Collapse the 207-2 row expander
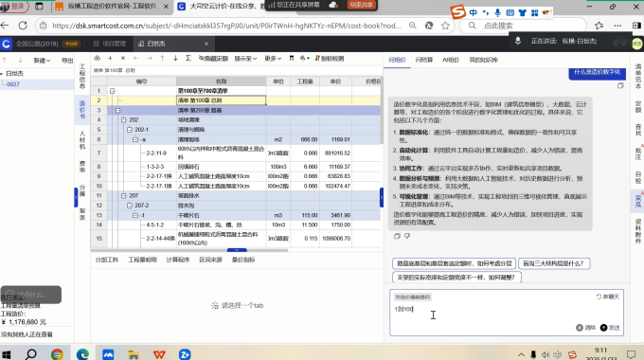Screen dimensions: 644x360 pos(130,206)
